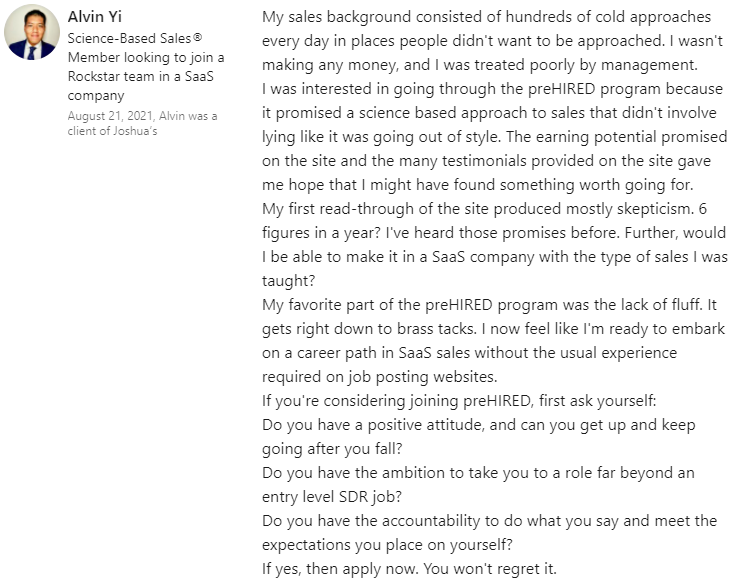Click "If you're considering joining preHIRED" line
741x582 pixels.
tap(460, 401)
